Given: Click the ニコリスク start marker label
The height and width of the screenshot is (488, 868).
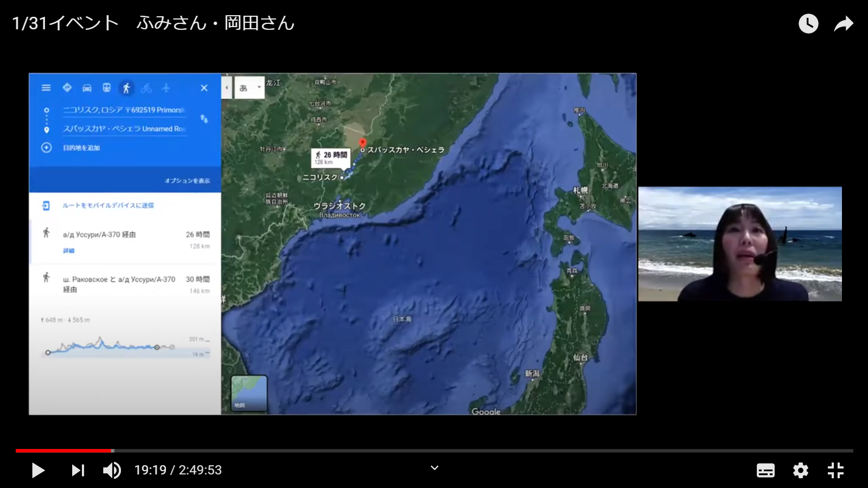Looking at the screenshot, I should click(320, 177).
